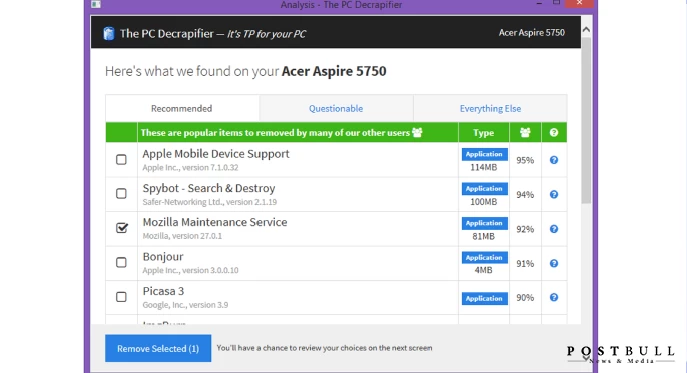Open help for Spybot - Search & Destroy
Viewport: 687px width, 373px height.
pyautogui.click(x=554, y=194)
